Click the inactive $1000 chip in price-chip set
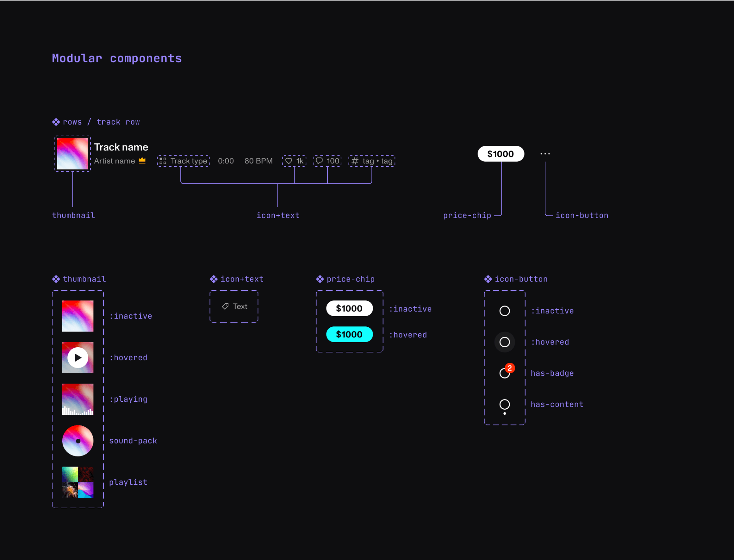 click(x=349, y=308)
